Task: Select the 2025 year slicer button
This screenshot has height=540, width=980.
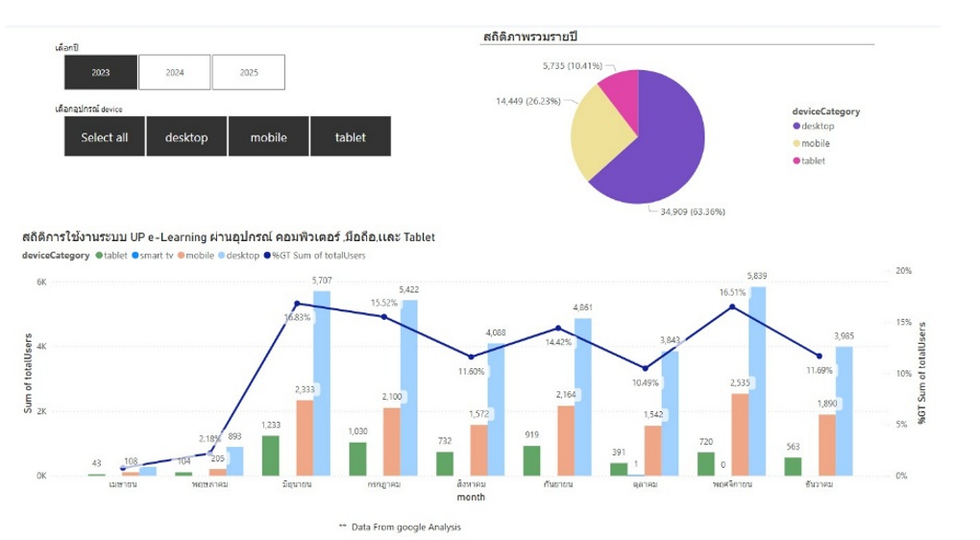Action: click(249, 72)
